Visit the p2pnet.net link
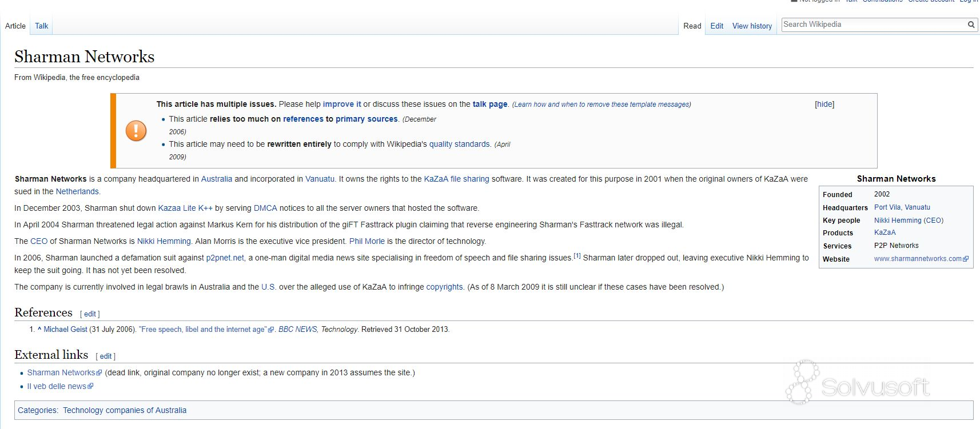The height and width of the screenshot is (429, 980). (225, 258)
